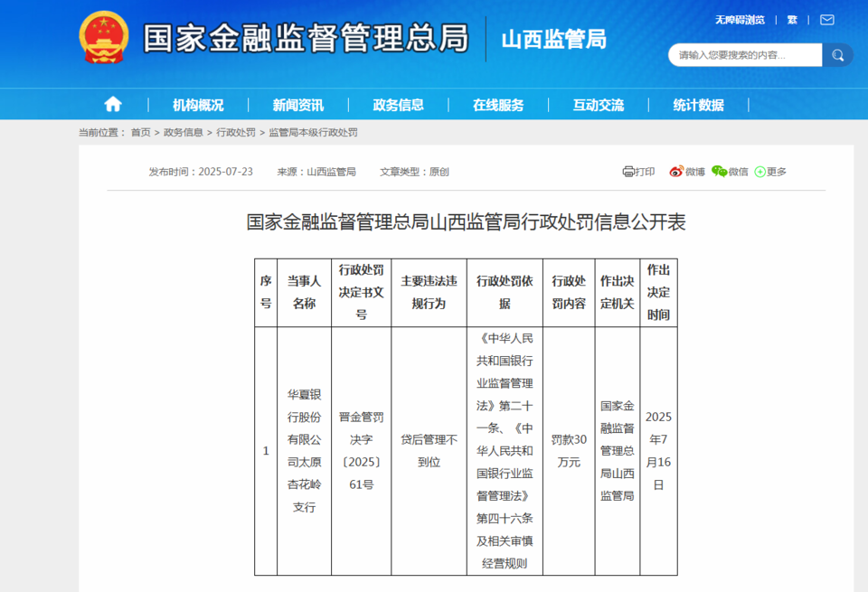The image size is (868, 592).
Task: Click 政务信息 in breadcrumb
Action: tap(184, 132)
